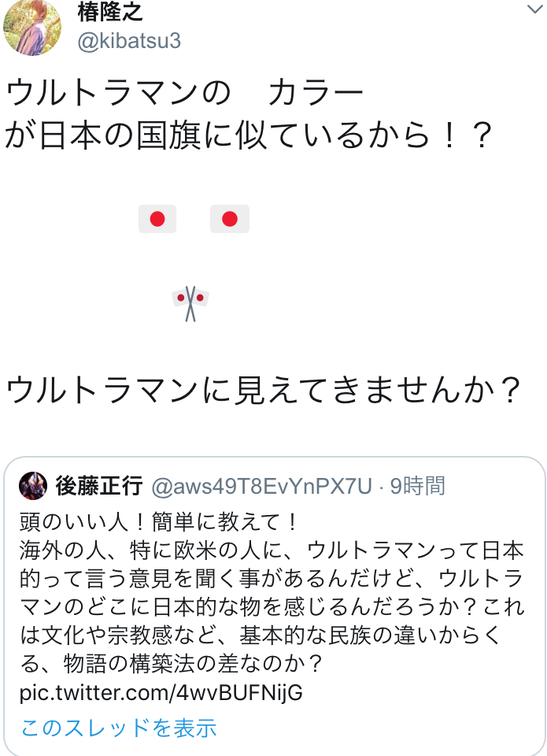This screenshot has width=547, height=756.
Task: Open the tweet options chevron dropdown
Action: (x=534, y=9)
